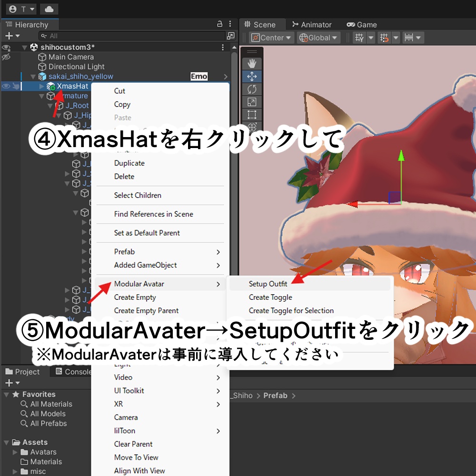Screen dimensions: 476x476
Task: Open the Global handle rotation dropdown
Action: [x=318, y=38]
